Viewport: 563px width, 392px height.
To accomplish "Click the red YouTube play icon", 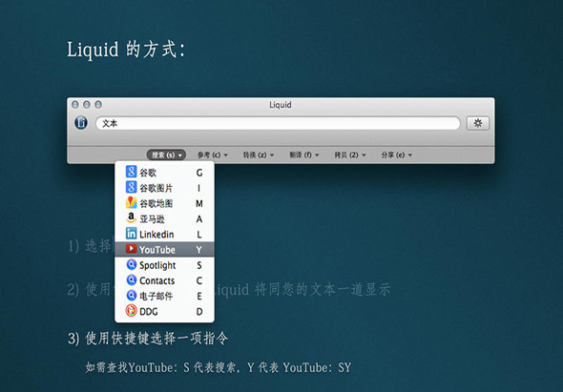I will [x=131, y=249].
